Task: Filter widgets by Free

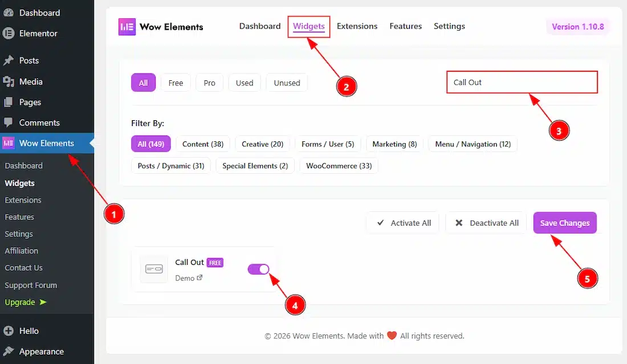Action: click(x=176, y=83)
